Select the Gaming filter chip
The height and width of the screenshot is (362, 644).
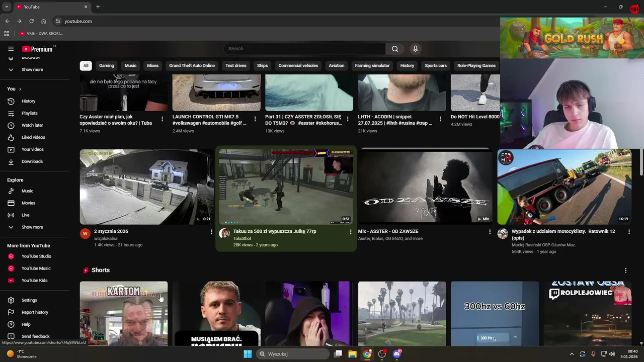pyautogui.click(x=106, y=65)
